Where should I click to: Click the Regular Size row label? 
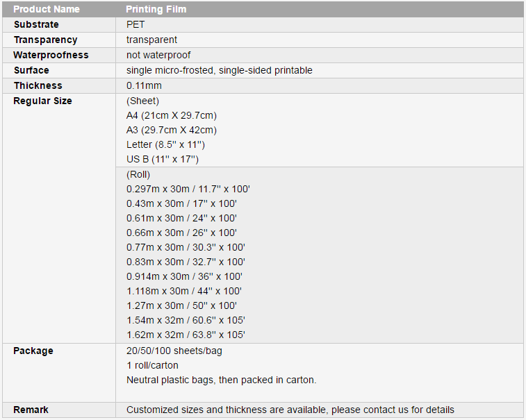pos(42,101)
